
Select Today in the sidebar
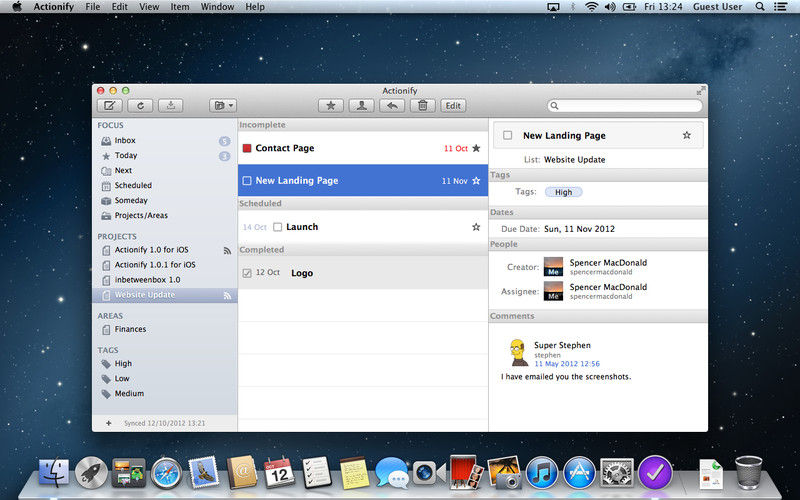tap(165, 156)
